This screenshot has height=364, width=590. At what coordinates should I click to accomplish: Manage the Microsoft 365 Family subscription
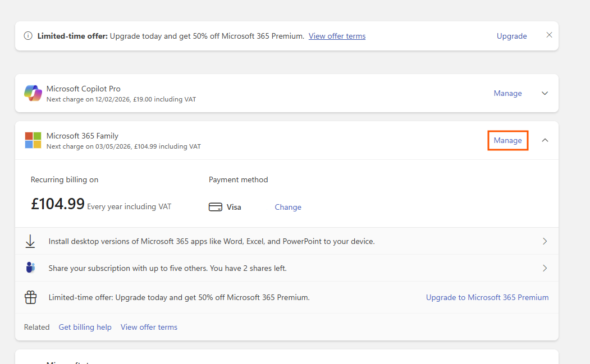click(x=507, y=140)
